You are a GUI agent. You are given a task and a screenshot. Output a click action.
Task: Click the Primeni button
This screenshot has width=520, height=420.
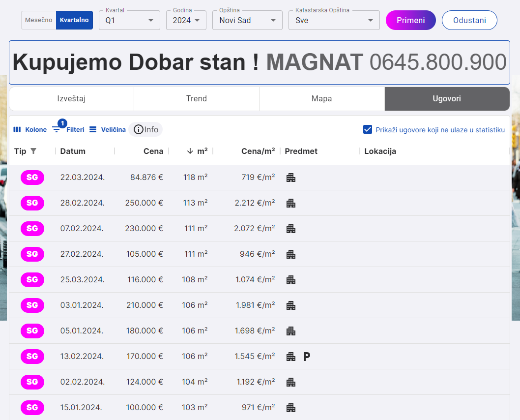(410, 20)
